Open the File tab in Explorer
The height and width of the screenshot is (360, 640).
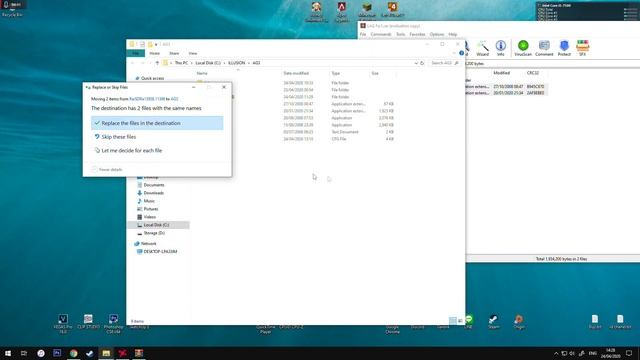(x=136, y=53)
